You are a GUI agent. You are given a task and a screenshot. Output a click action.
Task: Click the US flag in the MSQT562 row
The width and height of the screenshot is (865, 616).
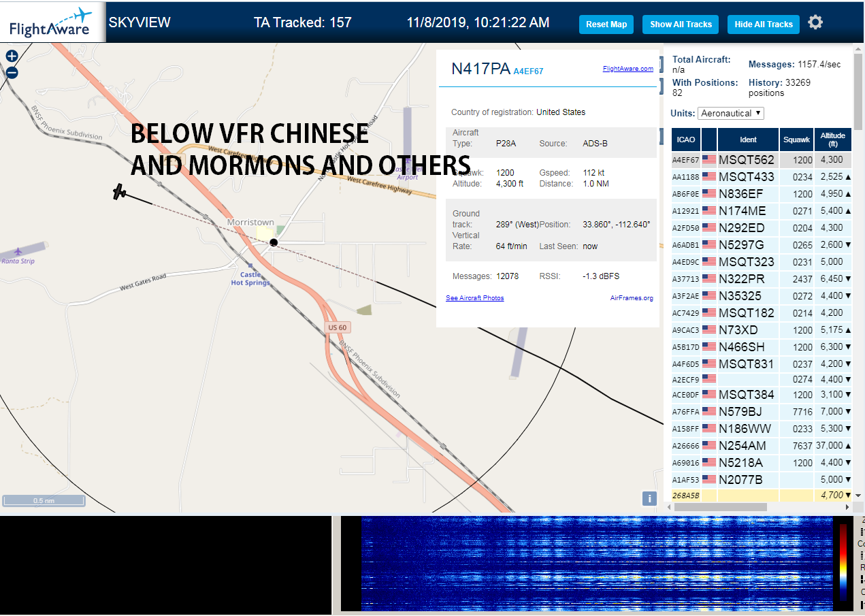pyautogui.click(x=709, y=159)
